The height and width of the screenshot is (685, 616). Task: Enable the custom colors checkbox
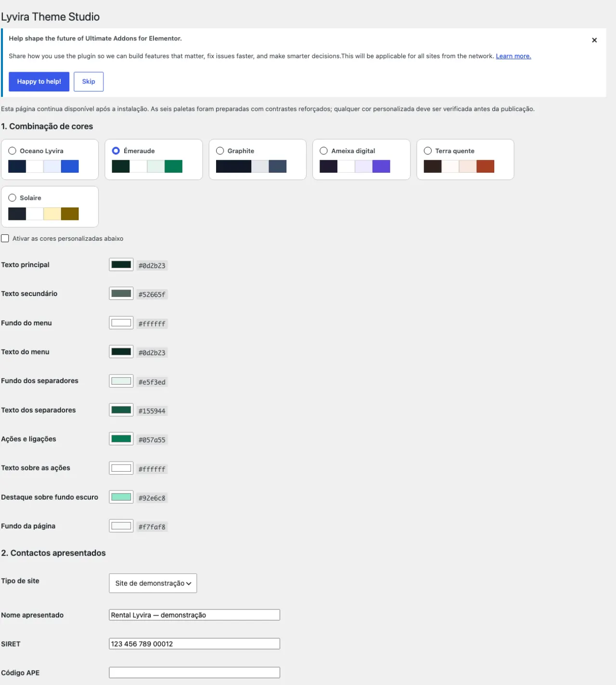[5, 238]
